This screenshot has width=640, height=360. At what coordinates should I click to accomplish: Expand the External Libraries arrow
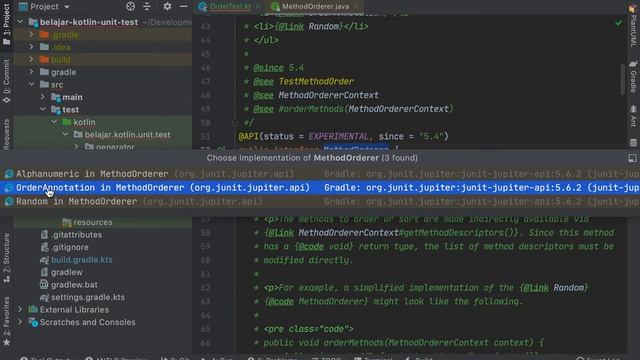coord(20,310)
